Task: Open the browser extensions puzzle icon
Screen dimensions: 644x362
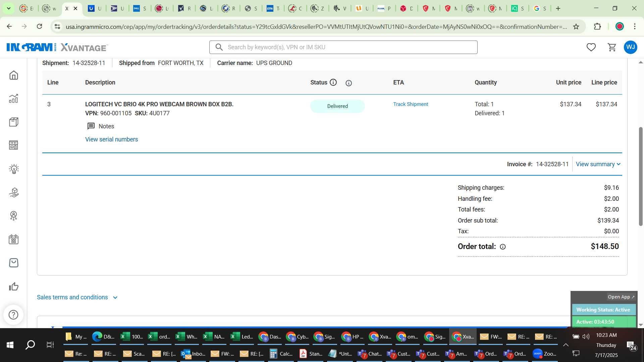Action: click(x=597, y=26)
